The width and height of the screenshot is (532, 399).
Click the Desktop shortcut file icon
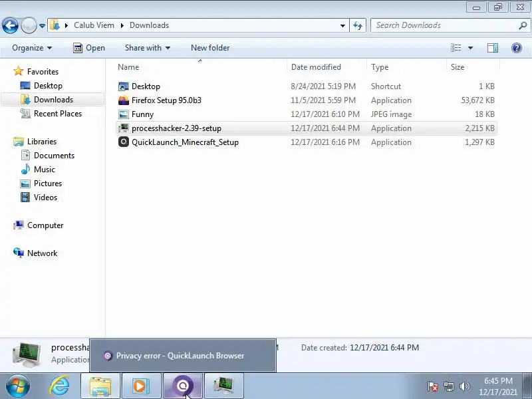click(x=124, y=86)
